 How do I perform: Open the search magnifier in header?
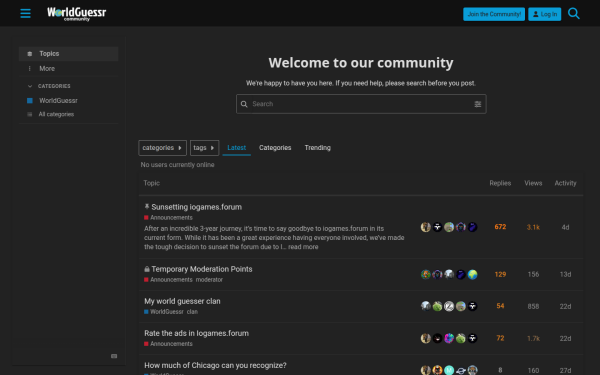click(574, 13)
